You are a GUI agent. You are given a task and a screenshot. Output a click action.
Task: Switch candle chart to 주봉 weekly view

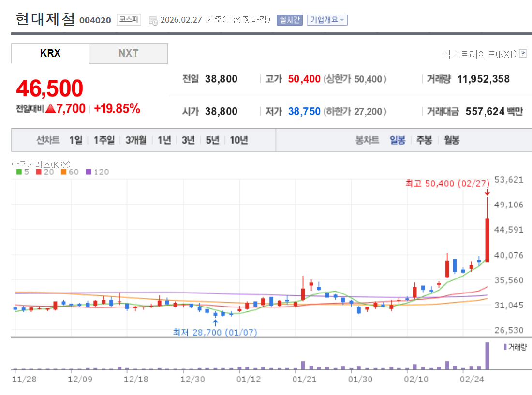click(x=424, y=140)
